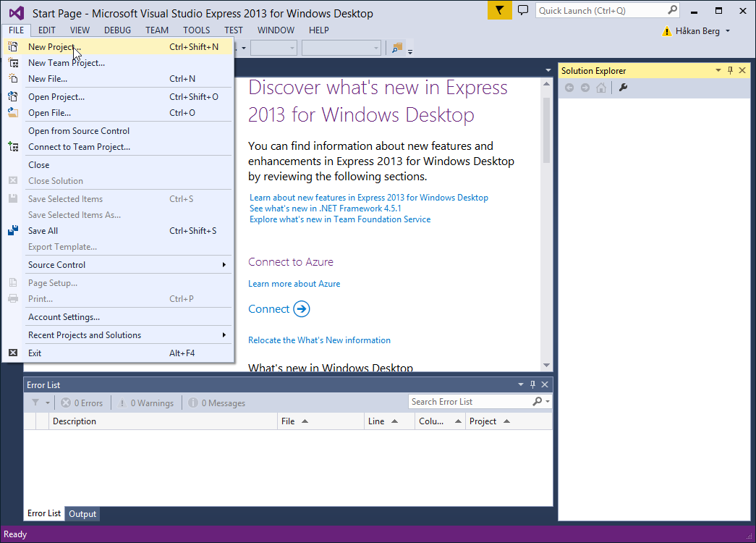Open the HELP menu
This screenshot has height=543, width=756.
[x=319, y=30]
